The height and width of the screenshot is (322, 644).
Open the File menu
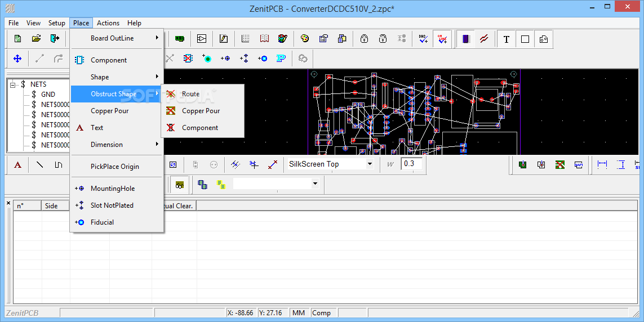[x=14, y=23]
